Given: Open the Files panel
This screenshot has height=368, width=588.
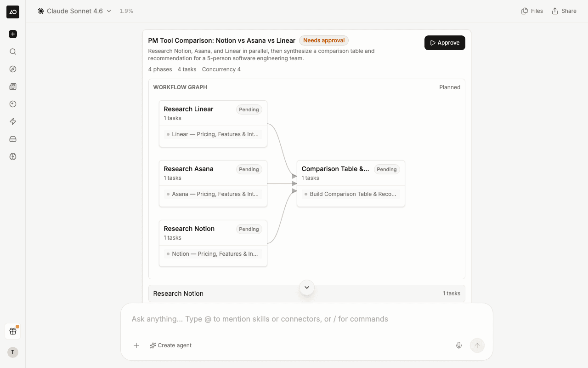Looking at the screenshot, I should pos(532,11).
